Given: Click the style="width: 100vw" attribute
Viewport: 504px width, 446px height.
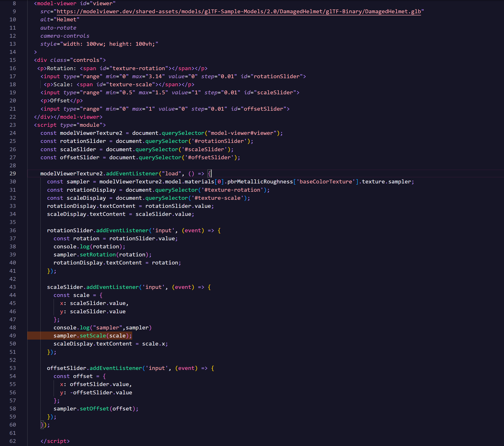Looking at the screenshot, I should pyautogui.click(x=99, y=44).
